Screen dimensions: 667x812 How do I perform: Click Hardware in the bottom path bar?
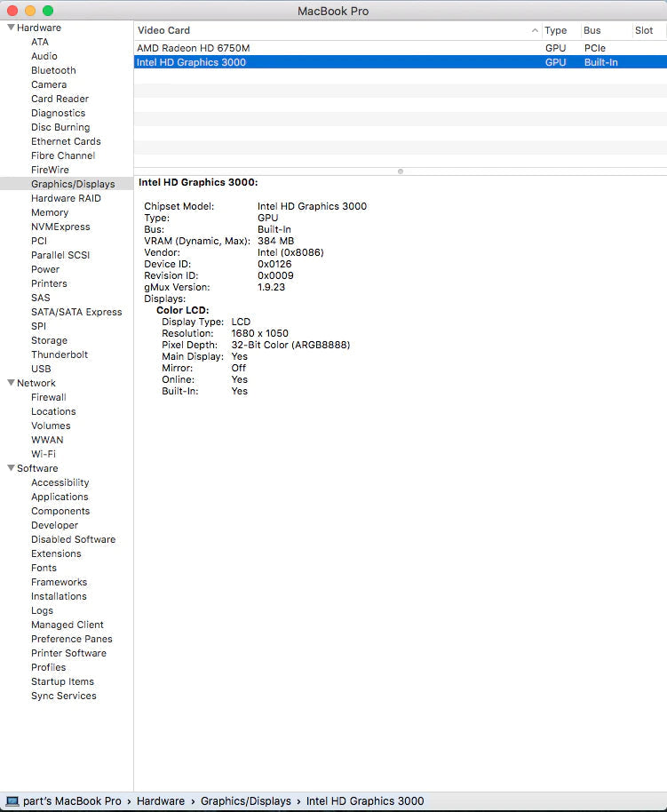tap(161, 801)
